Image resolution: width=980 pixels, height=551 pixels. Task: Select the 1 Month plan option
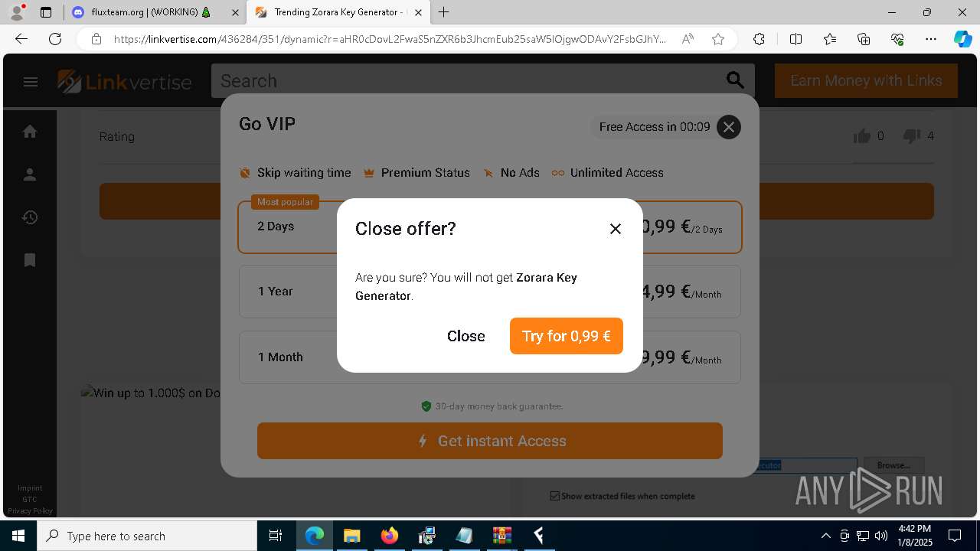[490, 357]
